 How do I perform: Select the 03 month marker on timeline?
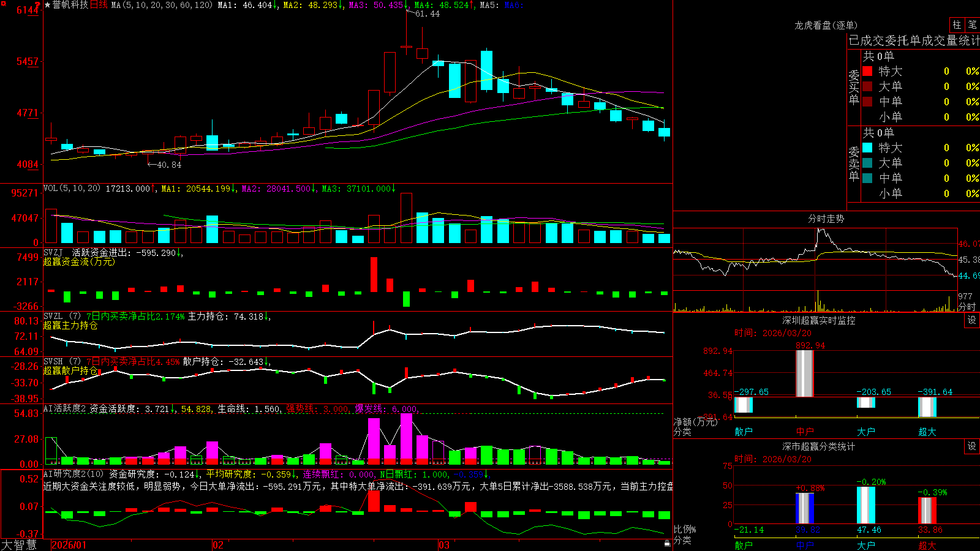tap(444, 545)
